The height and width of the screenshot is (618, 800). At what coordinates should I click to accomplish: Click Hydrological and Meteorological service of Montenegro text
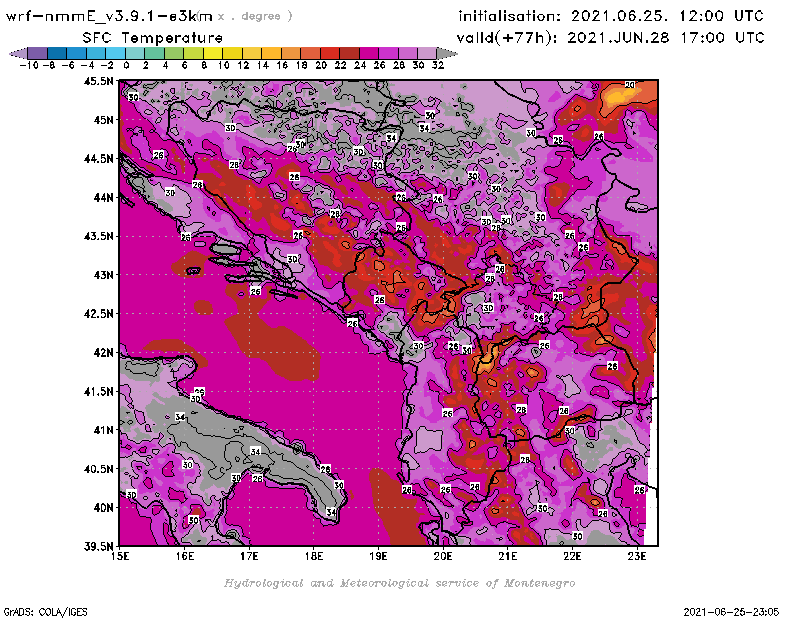click(x=399, y=582)
